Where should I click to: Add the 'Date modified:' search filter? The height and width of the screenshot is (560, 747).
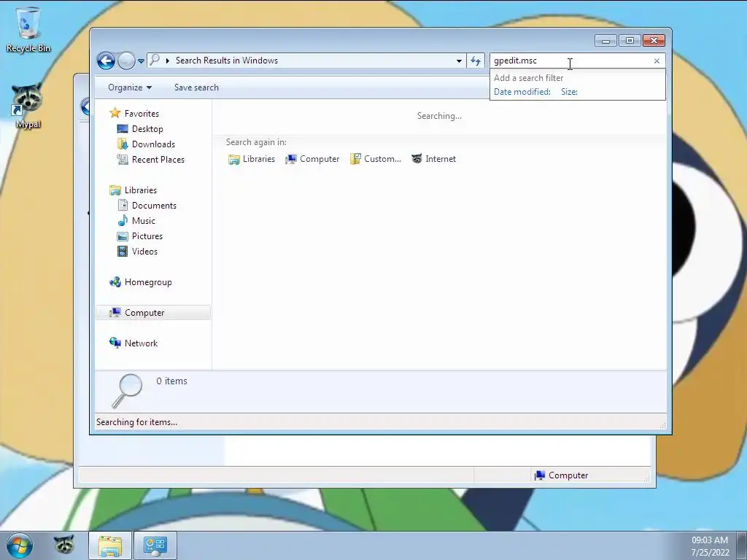click(522, 92)
